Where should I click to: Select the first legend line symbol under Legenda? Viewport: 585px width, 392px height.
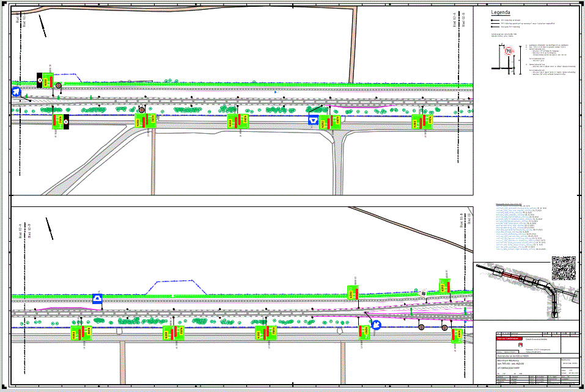[x=494, y=20]
